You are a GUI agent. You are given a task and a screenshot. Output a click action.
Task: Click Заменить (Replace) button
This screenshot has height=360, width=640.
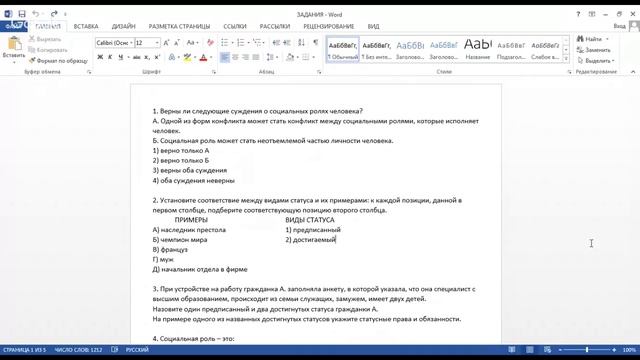594,50
